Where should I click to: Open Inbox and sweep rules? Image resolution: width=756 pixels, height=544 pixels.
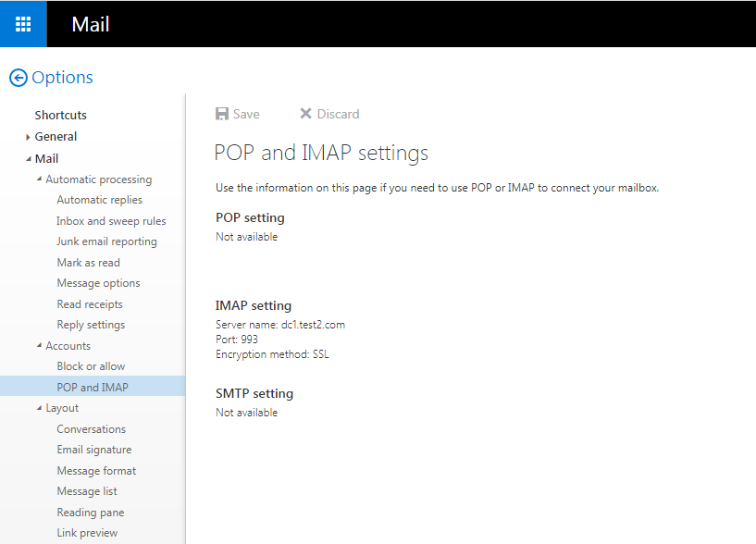(x=111, y=221)
